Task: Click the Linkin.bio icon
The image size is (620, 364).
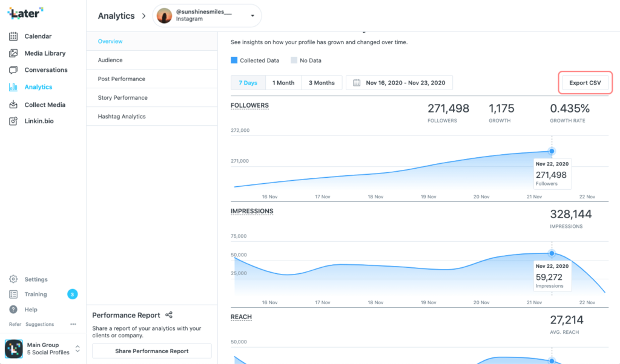Action: pos(13,121)
